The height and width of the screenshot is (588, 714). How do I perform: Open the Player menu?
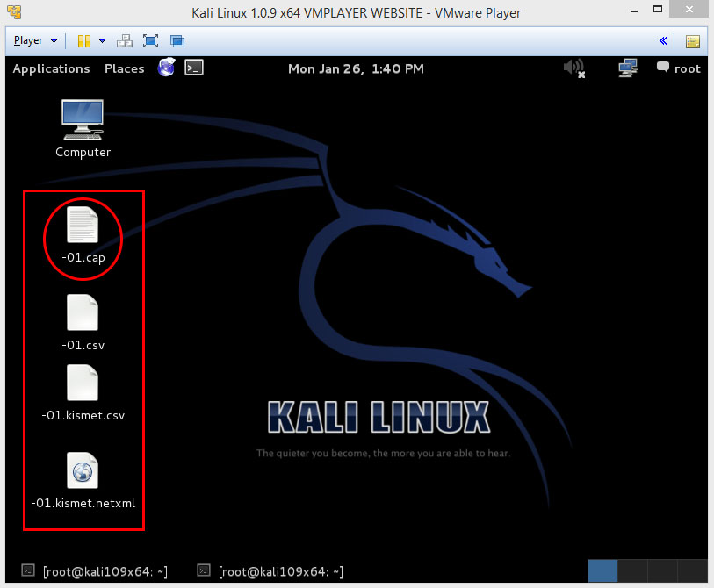28,41
